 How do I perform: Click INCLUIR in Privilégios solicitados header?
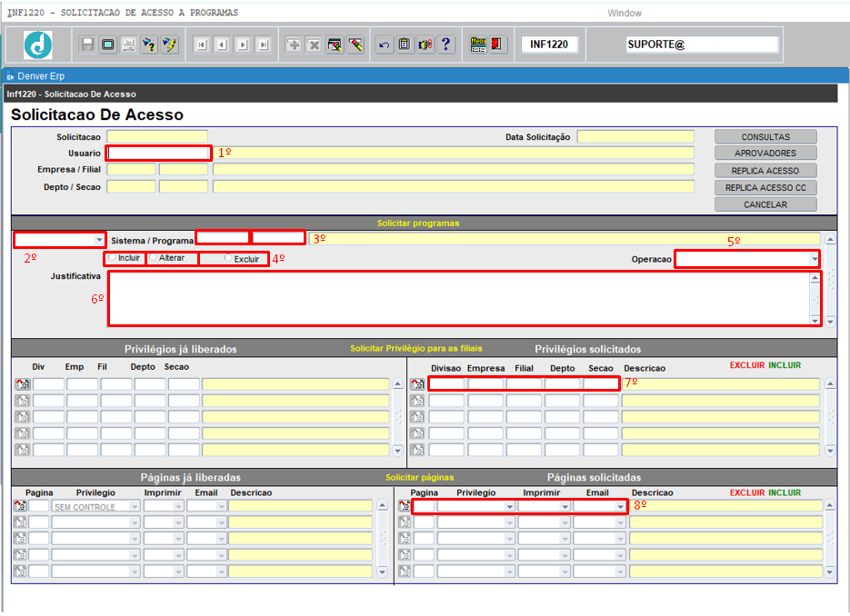pyautogui.click(x=785, y=365)
